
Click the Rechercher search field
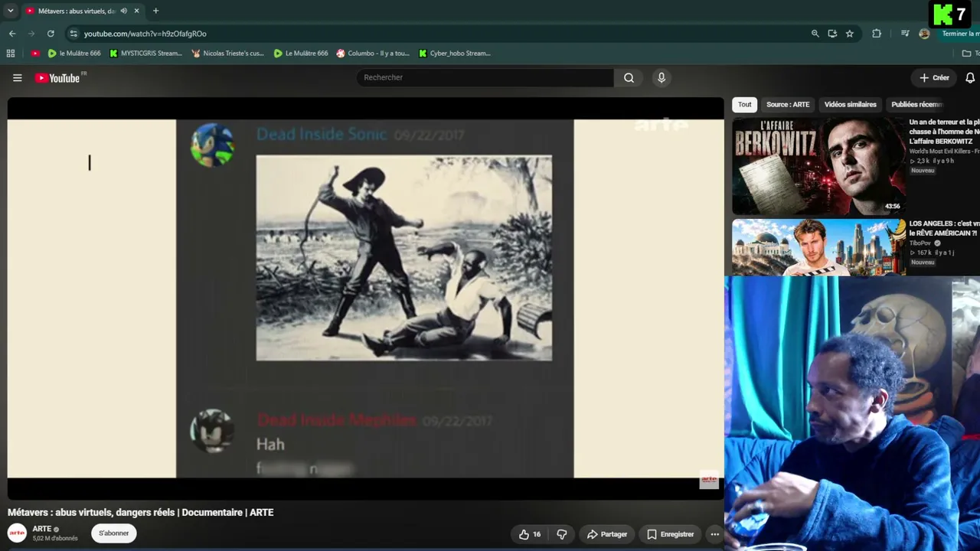[x=485, y=77]
